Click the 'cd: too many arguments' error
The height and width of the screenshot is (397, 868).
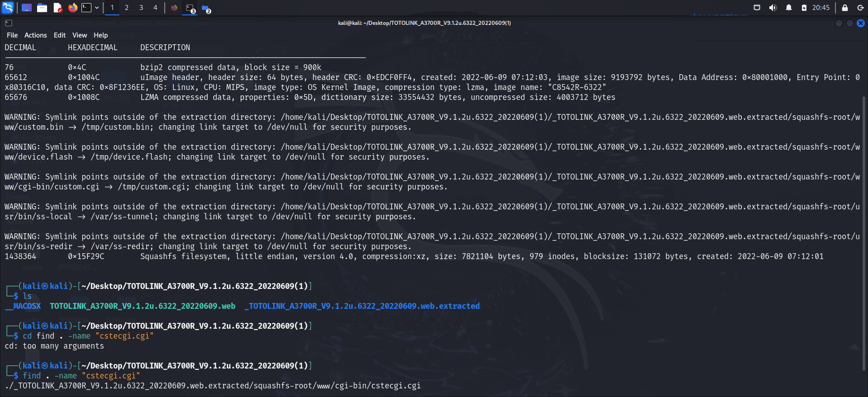click(x=54, y=346)
